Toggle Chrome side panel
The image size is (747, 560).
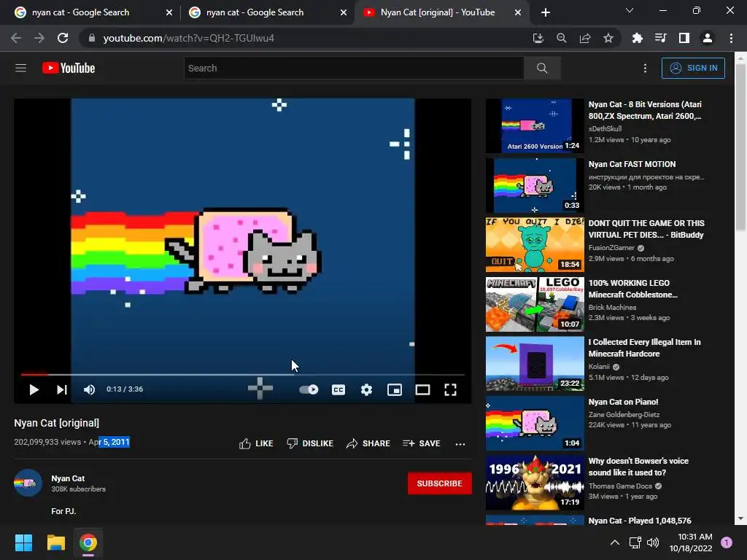[684, 38]
